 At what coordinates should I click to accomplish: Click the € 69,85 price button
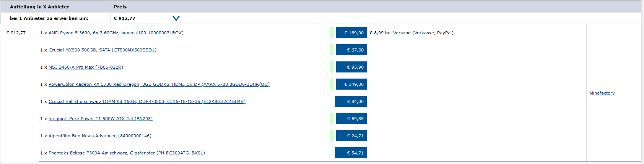tap(351, 119)
